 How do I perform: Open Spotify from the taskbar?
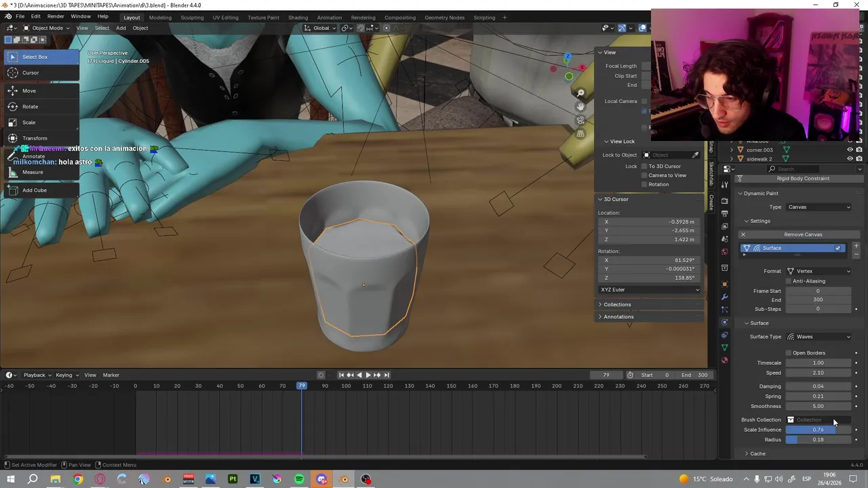[x=299, y=480]
